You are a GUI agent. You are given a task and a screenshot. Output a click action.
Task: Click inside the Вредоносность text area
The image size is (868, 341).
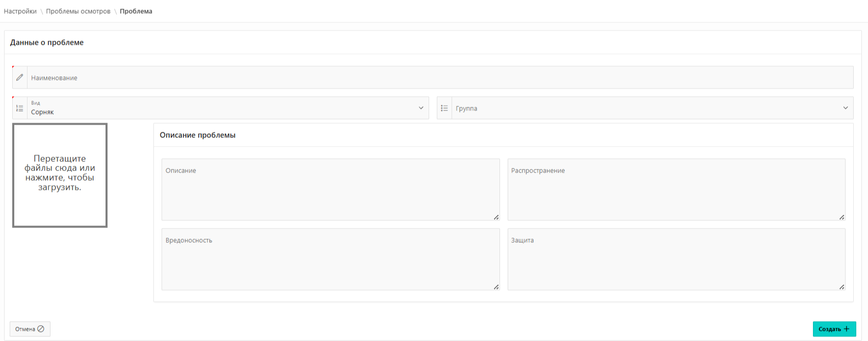[x=330, y=260]
